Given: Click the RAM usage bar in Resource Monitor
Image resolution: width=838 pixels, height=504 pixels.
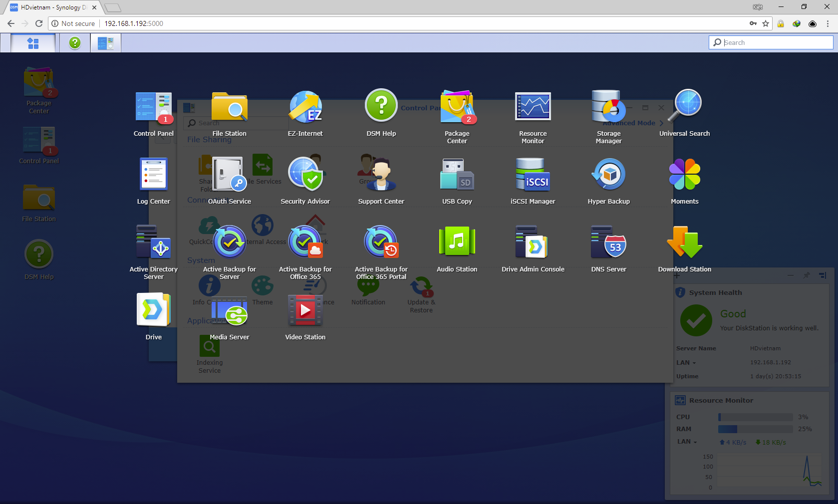Looking at the screenshot, I should coord(756,429).
